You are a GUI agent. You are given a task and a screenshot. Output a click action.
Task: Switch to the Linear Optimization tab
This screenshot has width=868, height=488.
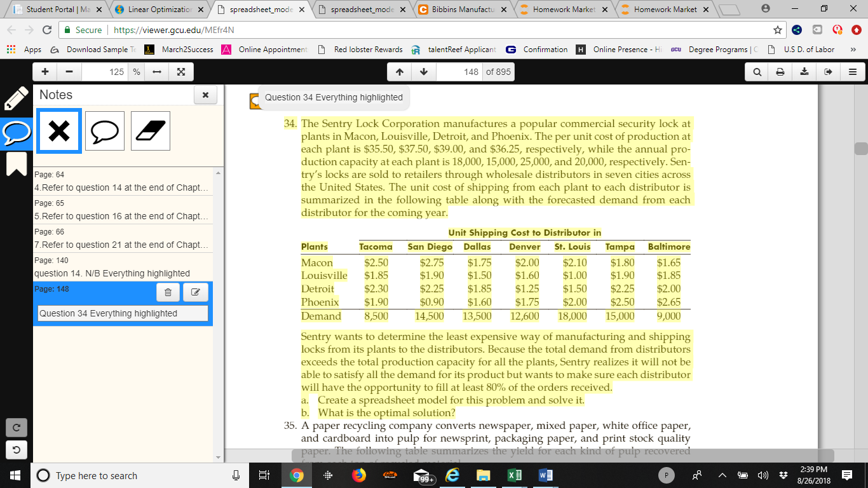[159, 10]
